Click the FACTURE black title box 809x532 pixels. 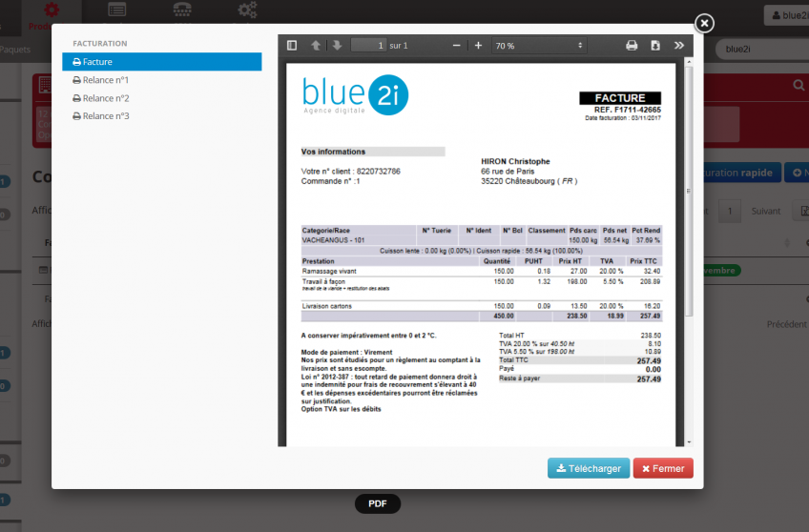click(620, 98)
